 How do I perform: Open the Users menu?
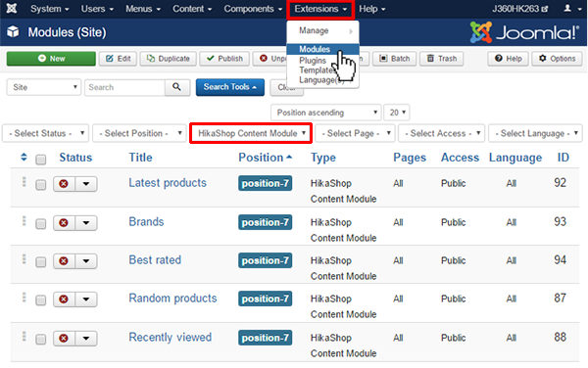97,9
